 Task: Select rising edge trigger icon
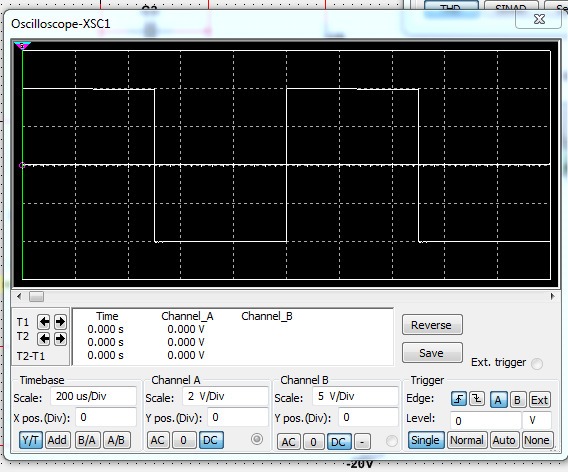coord(459,400)
